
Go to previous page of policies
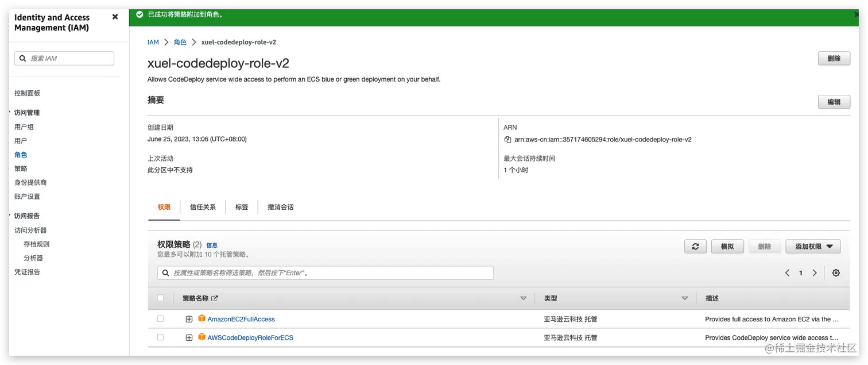click(787, 273)
